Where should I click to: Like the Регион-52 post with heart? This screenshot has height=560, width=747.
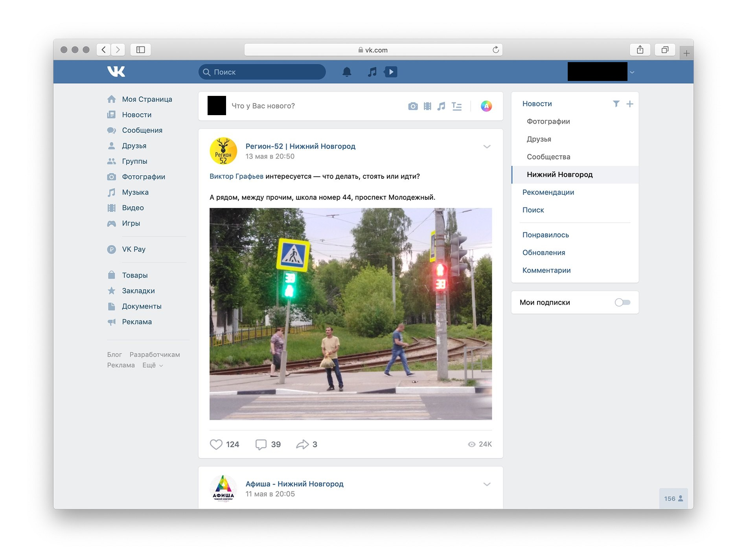[x=216, y=444]
